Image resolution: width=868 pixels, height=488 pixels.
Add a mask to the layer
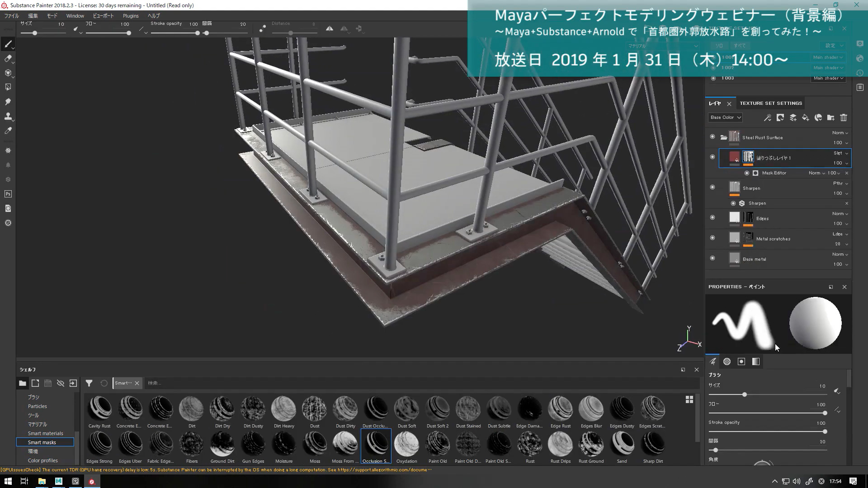[x=780, y=117]
